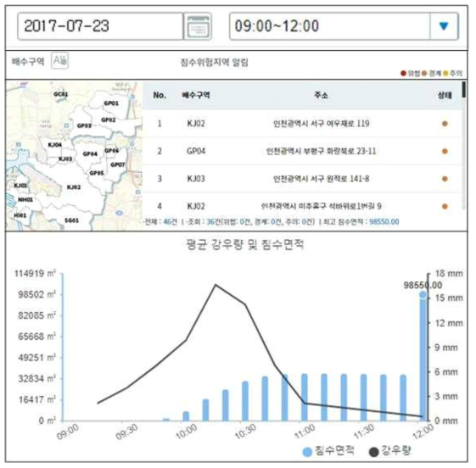Toggle the All drainage area button
Image resolution: width=476 pixels, height=468 pixels.
pyautogui.click(x=59, y=61)
